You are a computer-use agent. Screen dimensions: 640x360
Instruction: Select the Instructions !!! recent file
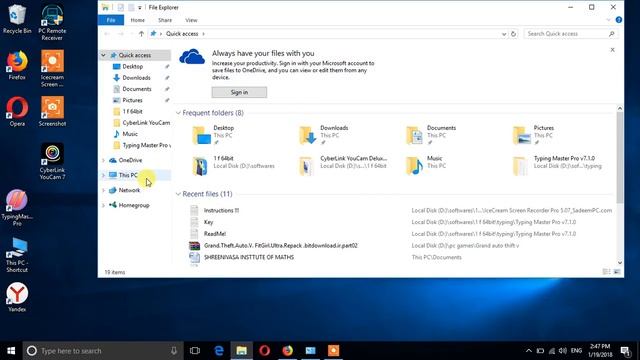(221, 211)
